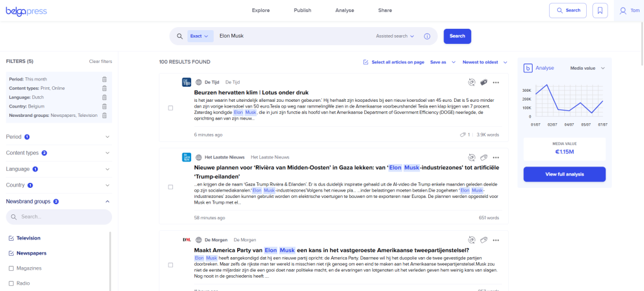Select the De Tijd article checkbox

[x=170, y=108]
